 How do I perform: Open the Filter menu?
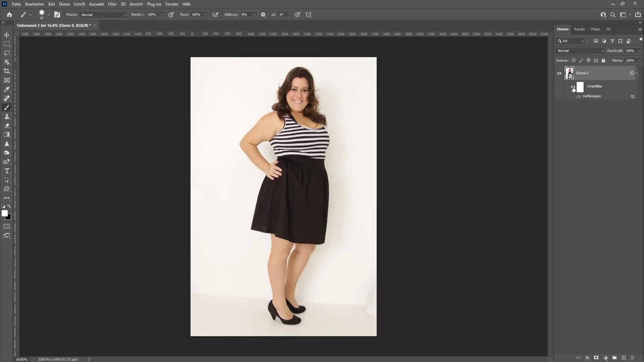click(112, 4)
